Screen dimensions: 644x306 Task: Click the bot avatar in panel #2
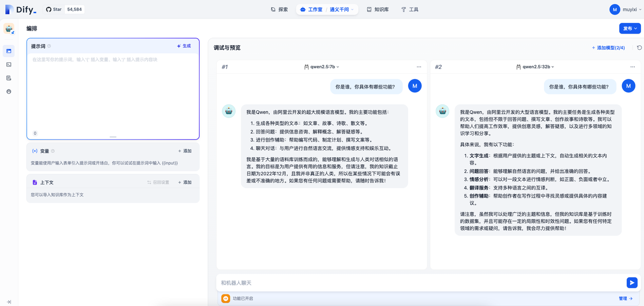(x=443, y=111)
